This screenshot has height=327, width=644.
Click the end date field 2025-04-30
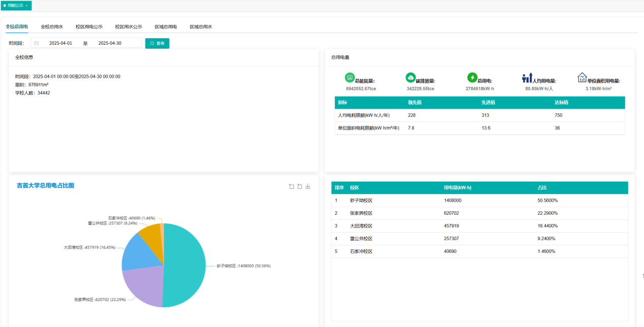coord(110,44)
